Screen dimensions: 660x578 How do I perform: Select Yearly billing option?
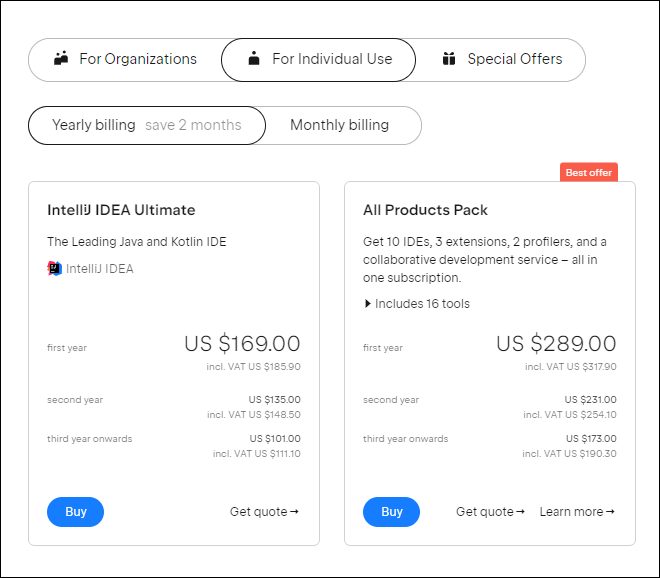coord(147,125)
